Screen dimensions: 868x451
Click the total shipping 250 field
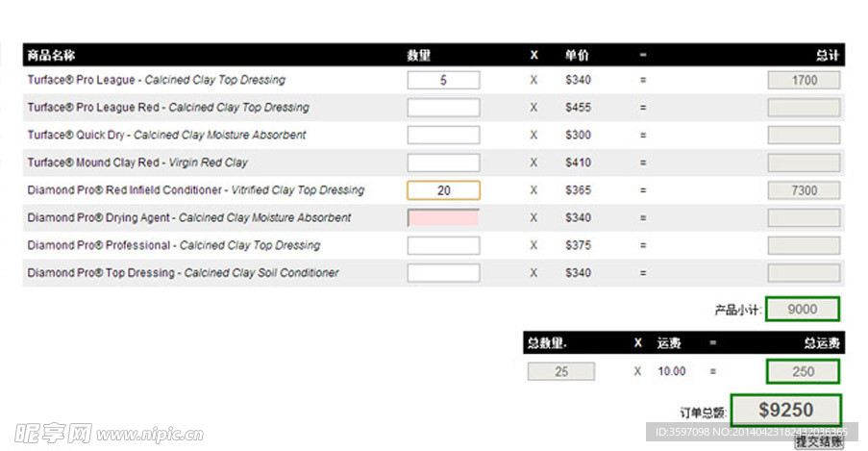(x=803, y=371)
